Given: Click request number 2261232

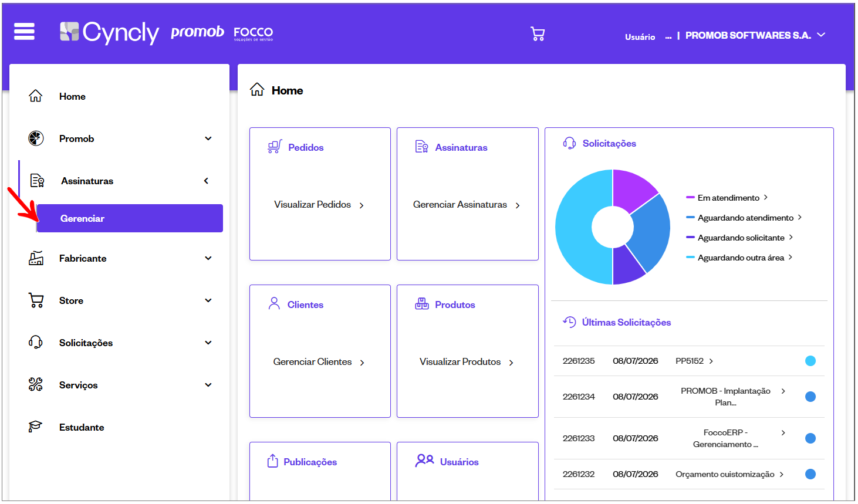Looking at the screenshot, I should tap(579, 474).
